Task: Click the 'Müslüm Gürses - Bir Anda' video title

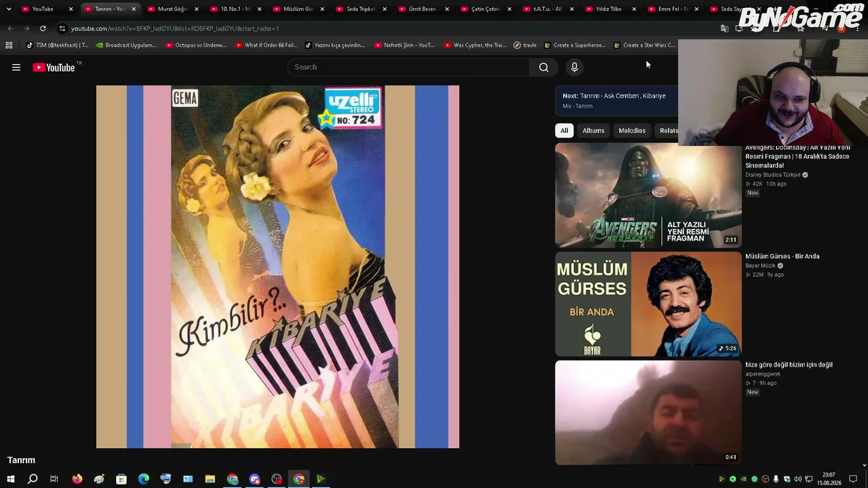Action: tap(783, 256)
